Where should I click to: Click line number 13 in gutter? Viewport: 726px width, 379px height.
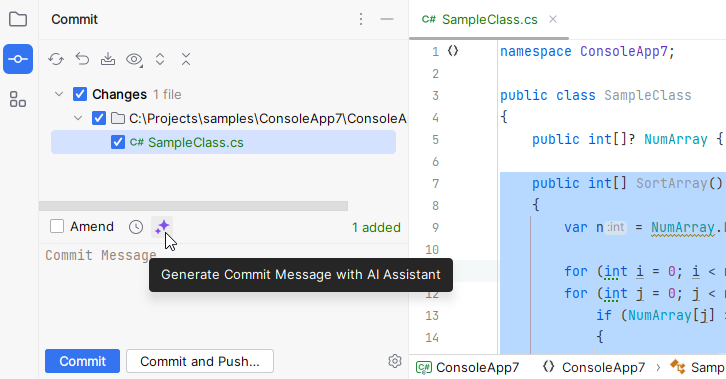432,316
